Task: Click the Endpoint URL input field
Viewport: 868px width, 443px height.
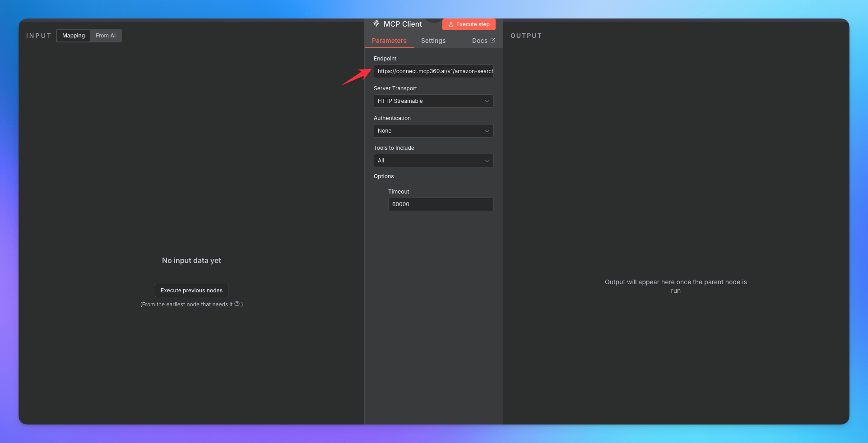Action: [433, 71]
